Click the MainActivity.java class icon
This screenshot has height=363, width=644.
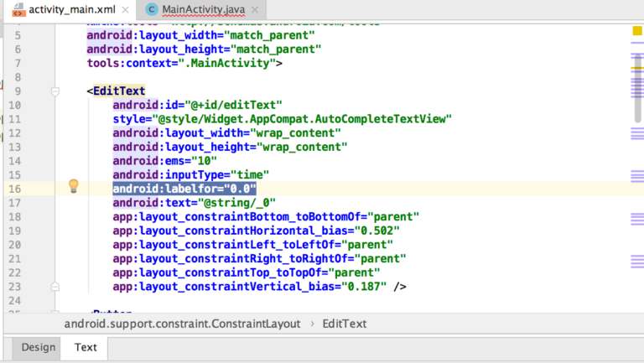152,9
